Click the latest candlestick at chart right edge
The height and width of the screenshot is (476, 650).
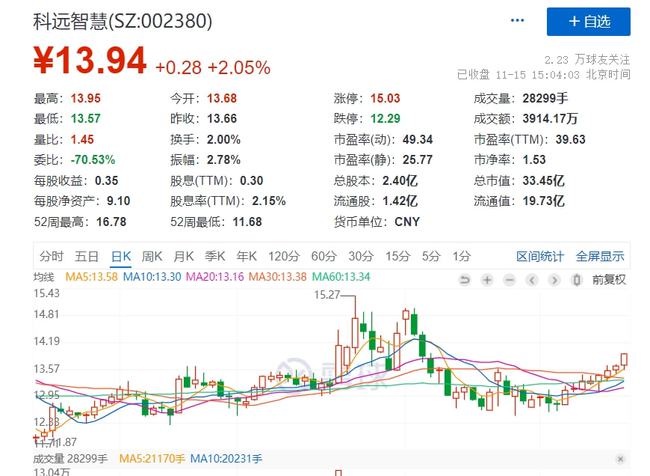pos(624,359)
